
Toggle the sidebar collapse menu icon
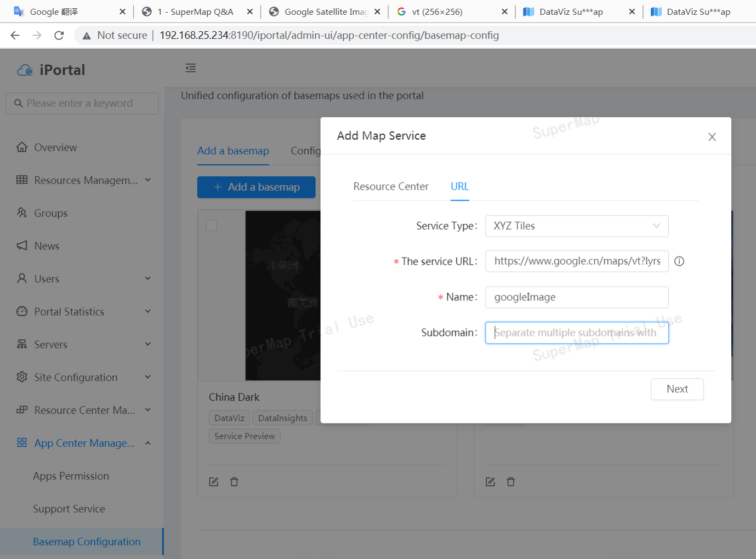pos(190,68)
